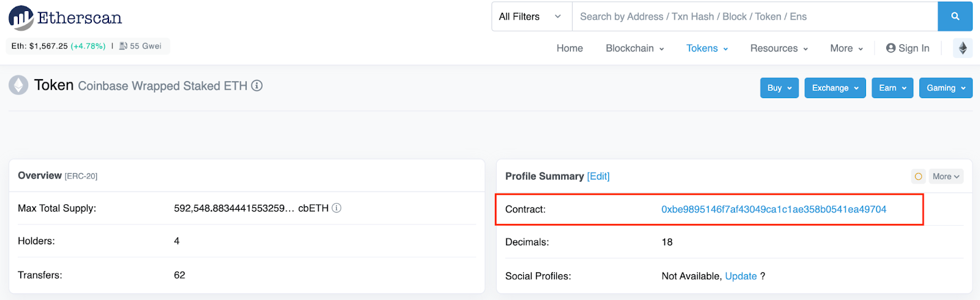
Task: Click the info icon next to cbETH supply
Action: tap(336, 208)
